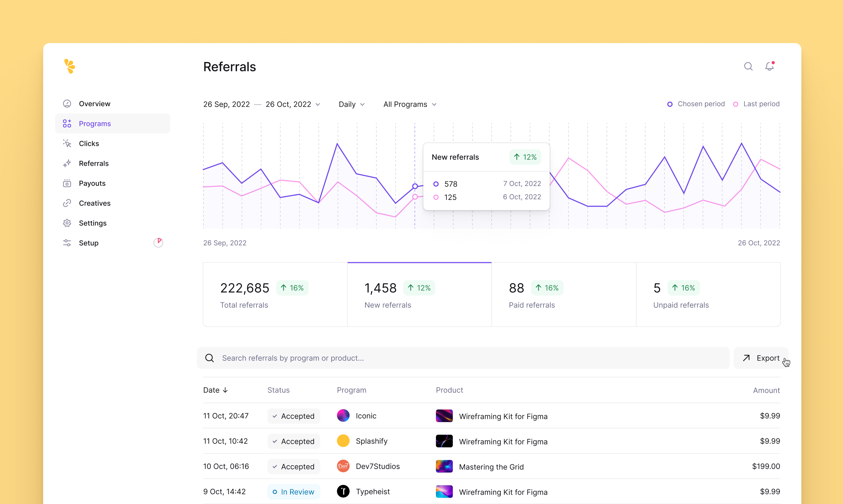Image resolution: width=843 pixels, height=504 pixels.
Task: Click the yellow app logo
Action: (69, 67)
